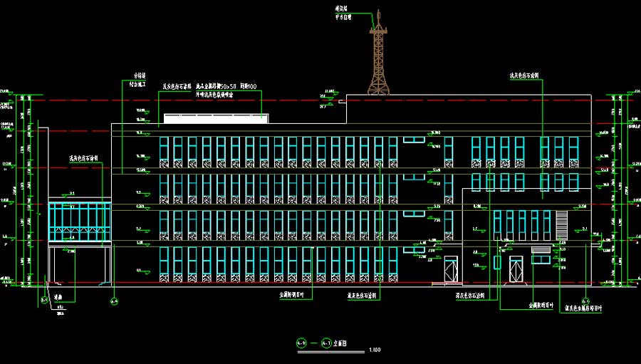Click the label containing "50x50" above the roof
The width and height of the screenshot is (641, 364).
tap(226, 87)
